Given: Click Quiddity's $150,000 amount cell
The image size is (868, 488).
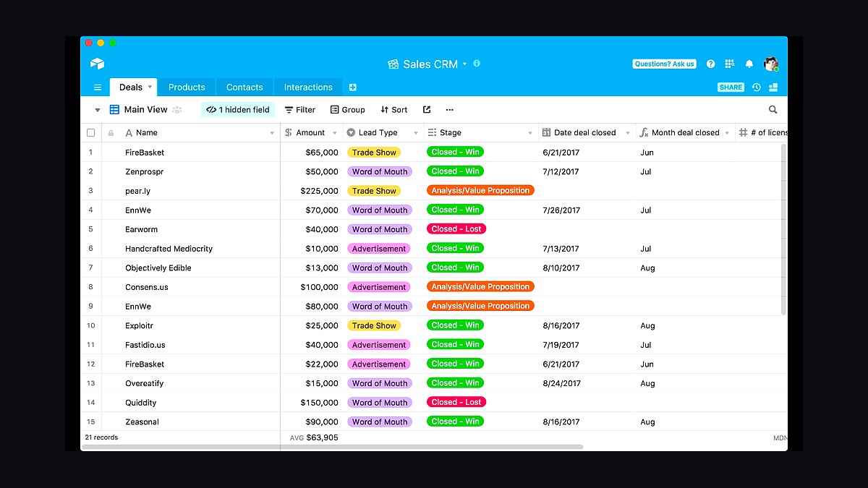Looking at the screenshot, I should [x=312, y=403].
